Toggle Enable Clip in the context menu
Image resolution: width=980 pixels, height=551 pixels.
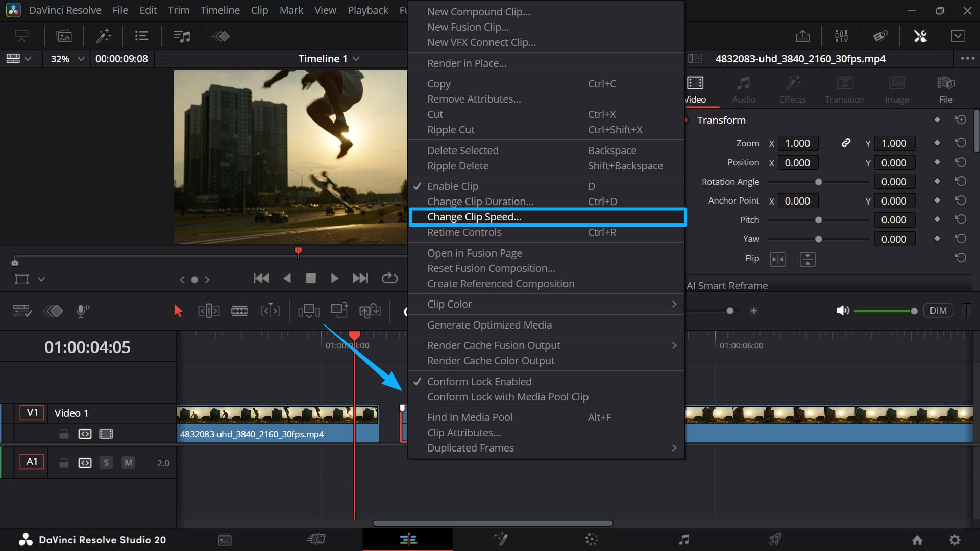click(453, 186)
